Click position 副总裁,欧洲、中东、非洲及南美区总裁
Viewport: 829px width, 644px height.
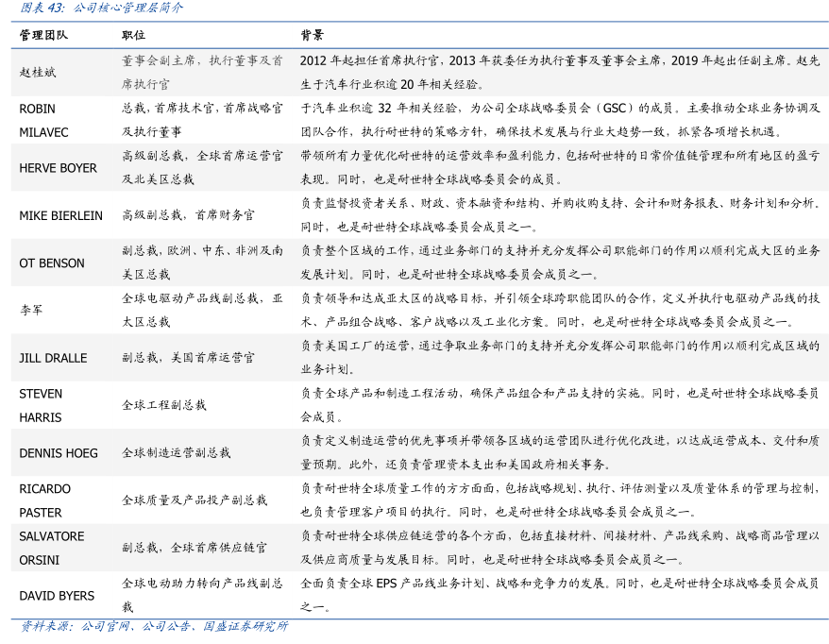(202, 263)
